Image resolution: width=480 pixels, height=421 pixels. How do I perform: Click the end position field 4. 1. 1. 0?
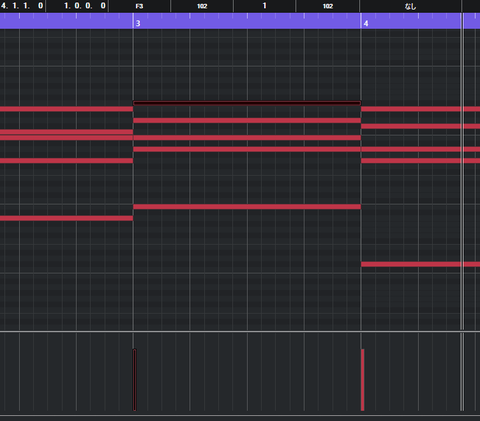coord(22,6)
